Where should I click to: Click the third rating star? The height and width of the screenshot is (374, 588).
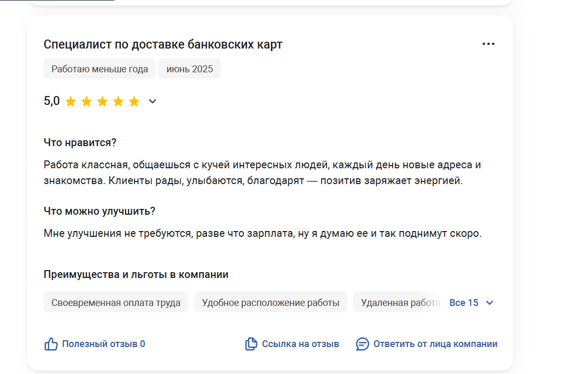click(x=102, y=102)
